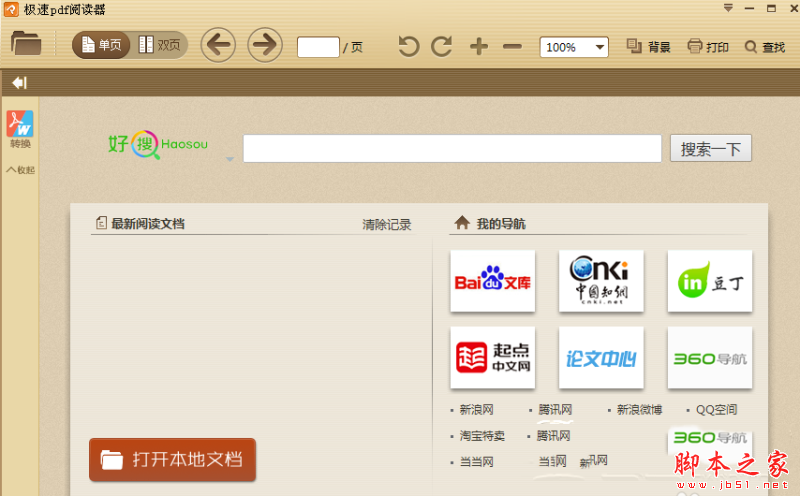Open the CNKI 中国知网 tile
800x496 pixels.
point(601,281)
